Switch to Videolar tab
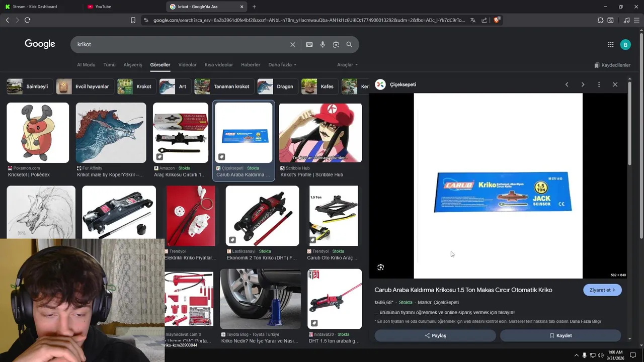 [188, 65]
